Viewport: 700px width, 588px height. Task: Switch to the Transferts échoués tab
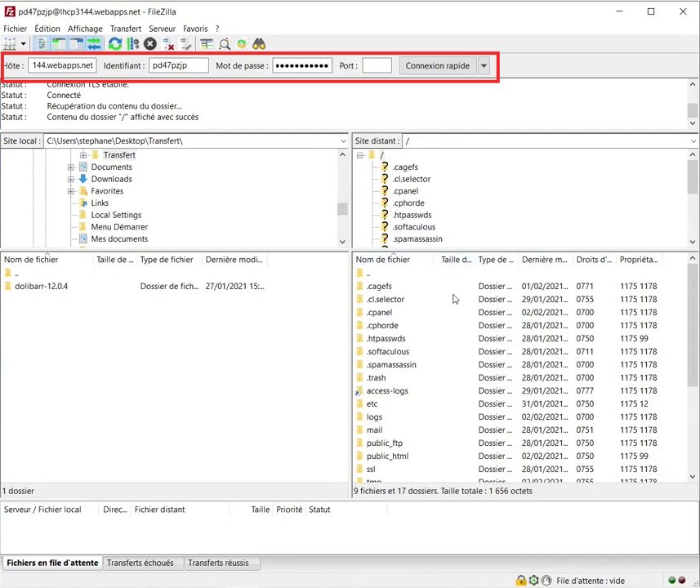point(140,563)
